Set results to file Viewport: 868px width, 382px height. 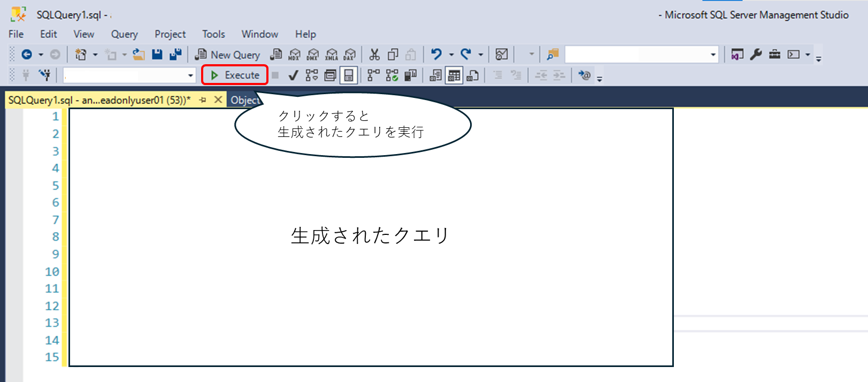[x=473, y=75]
